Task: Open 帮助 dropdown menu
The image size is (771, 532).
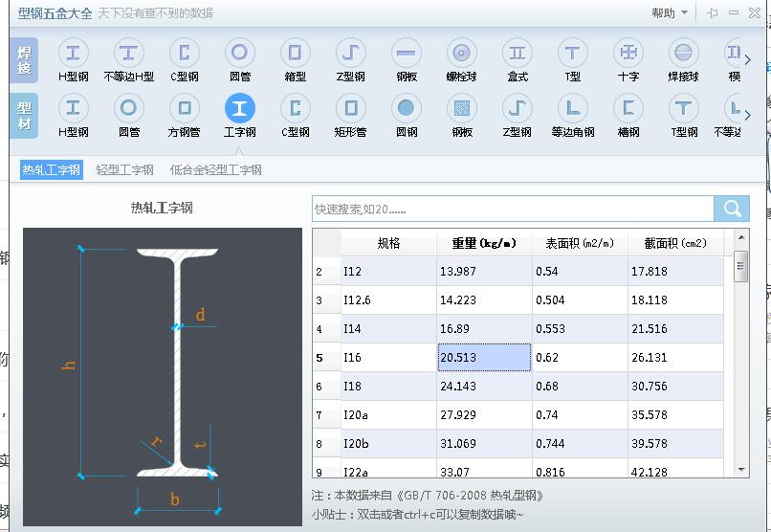Action: click(670, 12)
